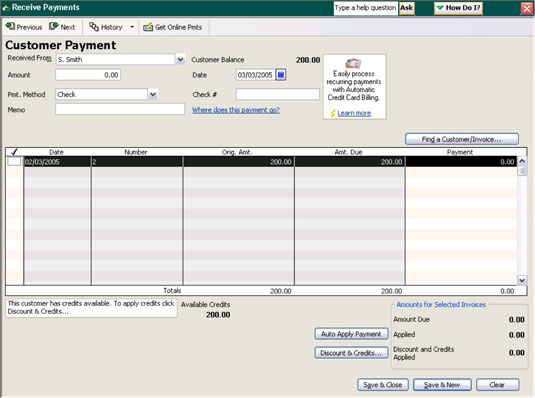Click Get Online Pmts
The height and width of the screenshot is (398, 535).
point(173,27)
